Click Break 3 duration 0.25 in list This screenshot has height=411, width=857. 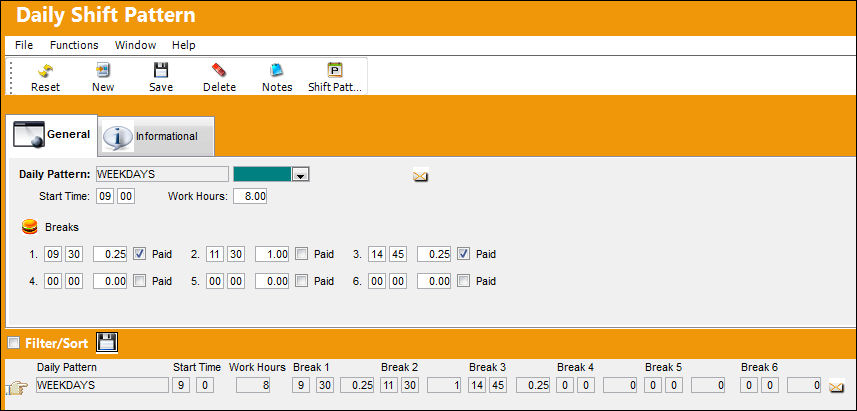pos(533,385)
